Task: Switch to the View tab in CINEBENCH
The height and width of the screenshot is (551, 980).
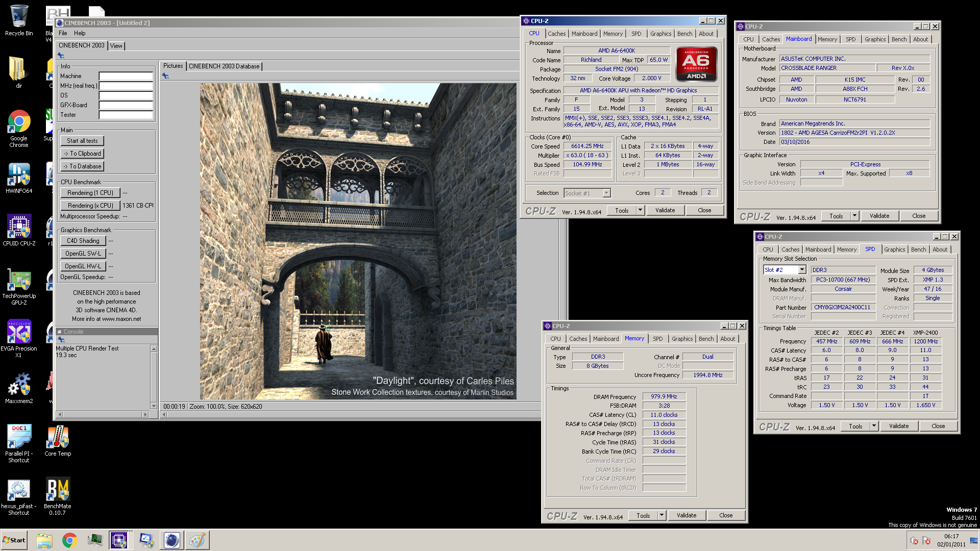Action: tap(116, 46)
